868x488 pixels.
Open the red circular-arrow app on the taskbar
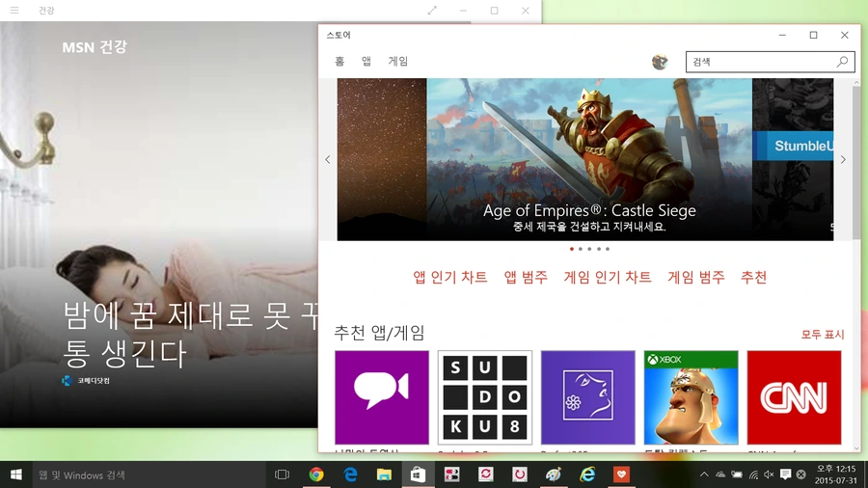(x=520, y=474)
